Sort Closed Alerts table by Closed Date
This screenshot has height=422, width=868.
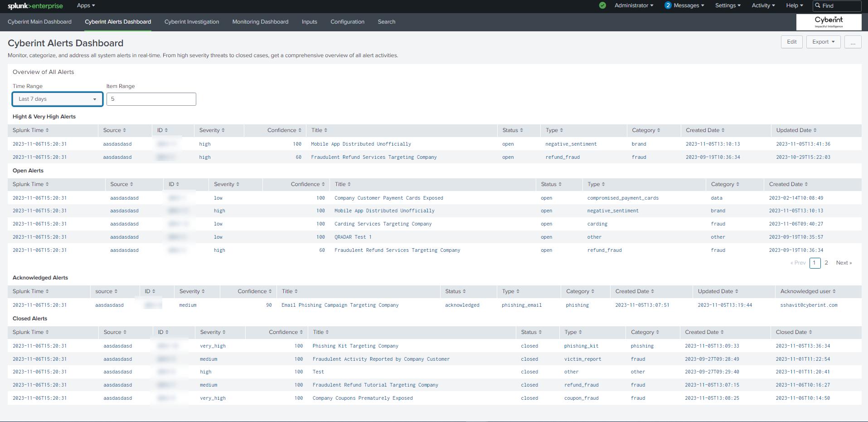[794, 332]
